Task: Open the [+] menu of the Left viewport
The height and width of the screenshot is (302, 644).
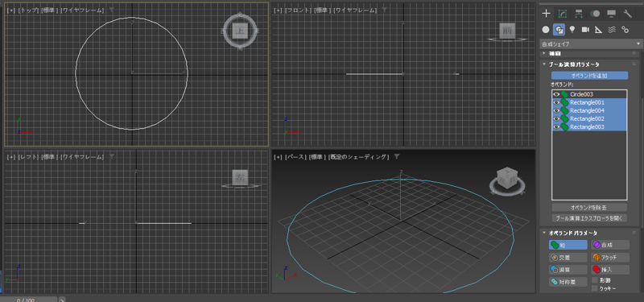Action: [11, 157]
